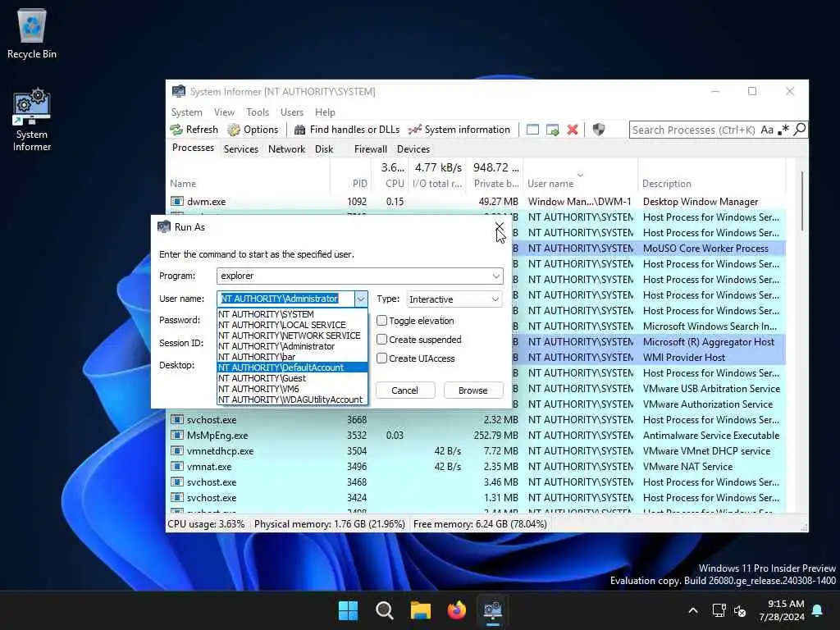
Task: Open File Explorer from taskbar
Action: tap(421, 610)
